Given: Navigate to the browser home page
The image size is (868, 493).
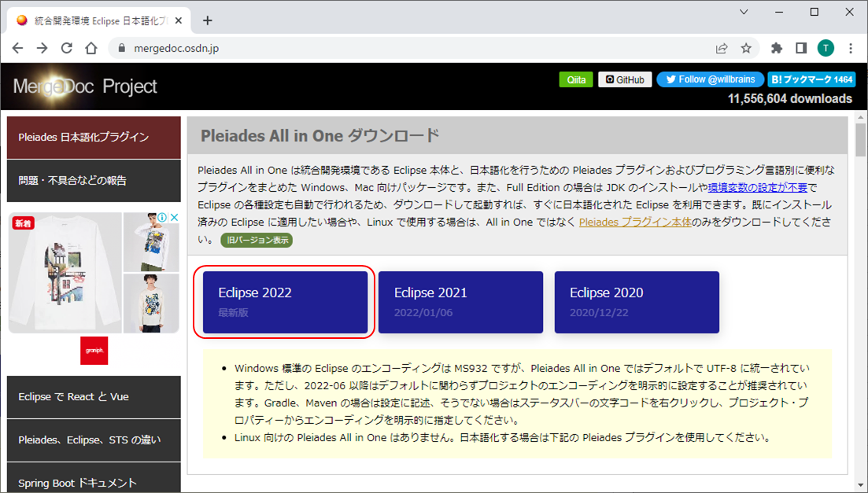Looking at the screenshot, I should 90,47.
